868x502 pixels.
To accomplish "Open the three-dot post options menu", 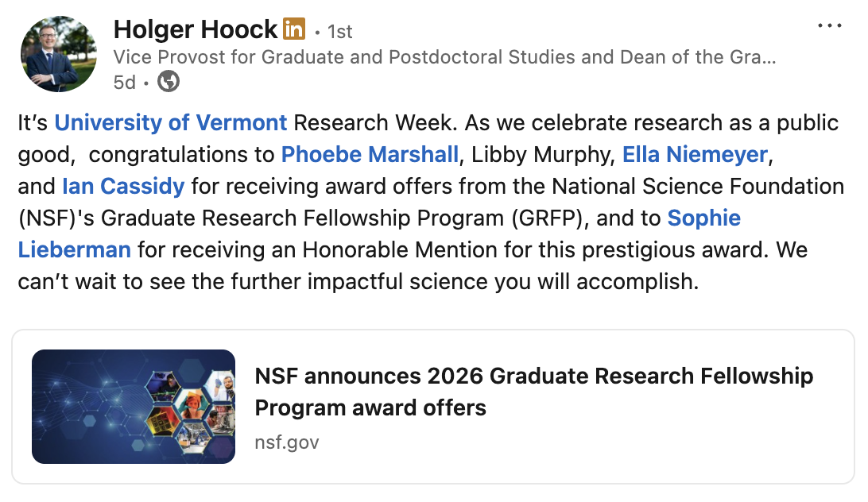I will point(829,26).
